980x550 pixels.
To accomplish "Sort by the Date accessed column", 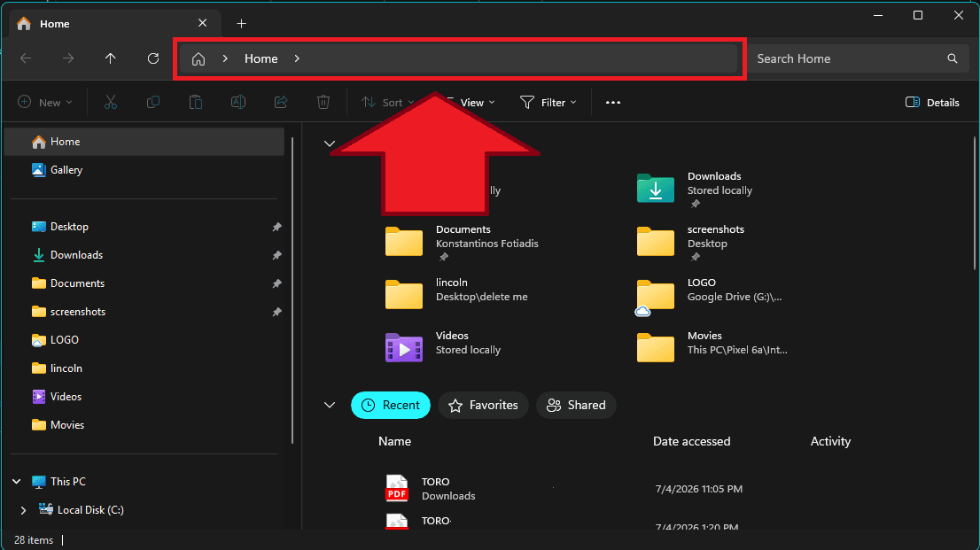I will click(x=691, y=441).
